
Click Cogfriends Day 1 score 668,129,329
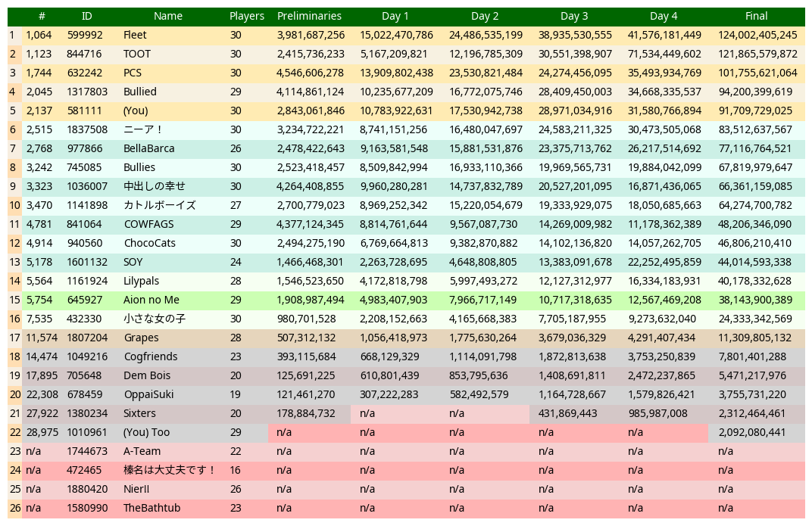tap(390, 357)
